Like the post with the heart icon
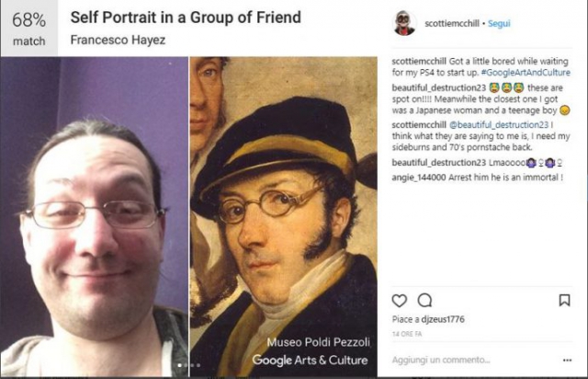Image resolution: width=588 pixels, height=379 pixels. click(x=399, y=301)
